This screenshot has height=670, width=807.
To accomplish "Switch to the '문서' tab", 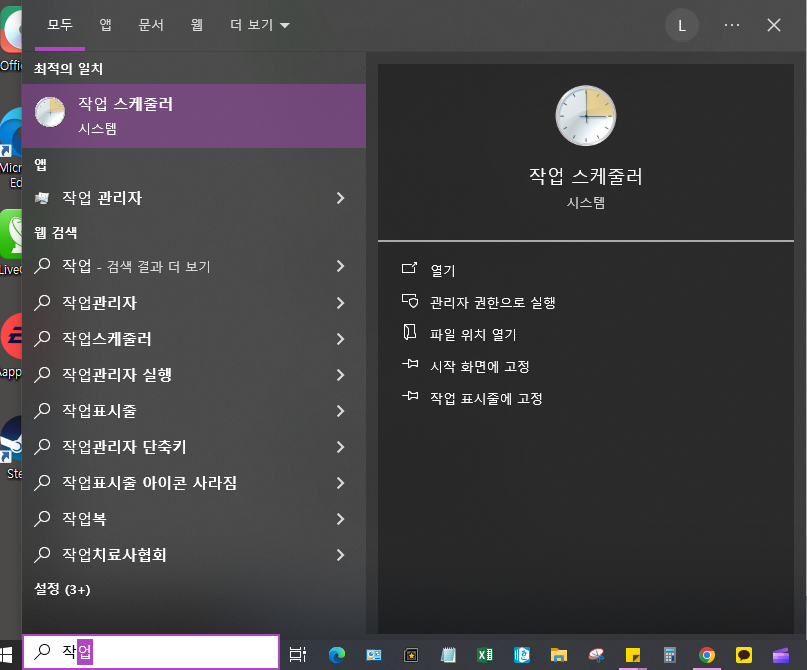I will pos(150,25).
